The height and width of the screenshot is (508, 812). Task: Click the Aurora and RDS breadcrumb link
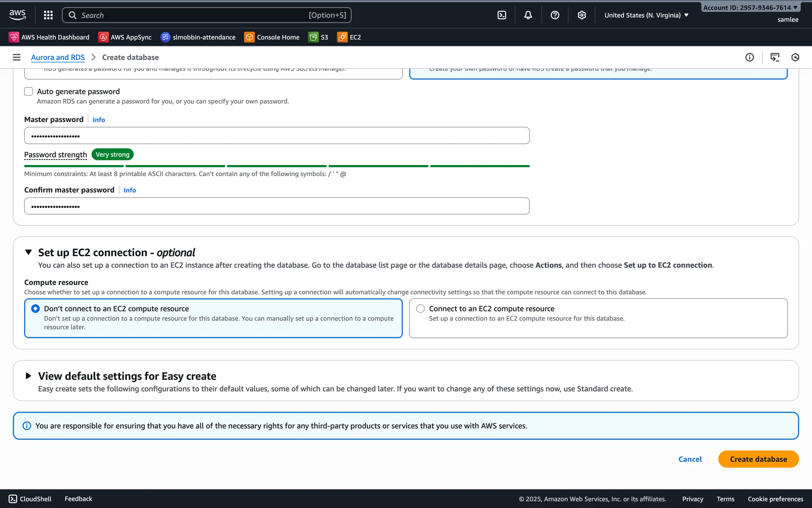[x=58, y=57]
